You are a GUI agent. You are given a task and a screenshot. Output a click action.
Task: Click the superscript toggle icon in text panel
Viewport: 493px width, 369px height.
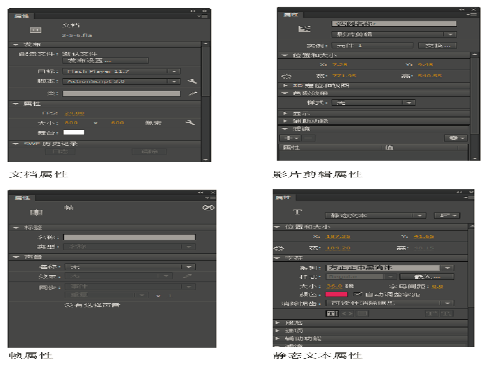[x=432, y=313]
